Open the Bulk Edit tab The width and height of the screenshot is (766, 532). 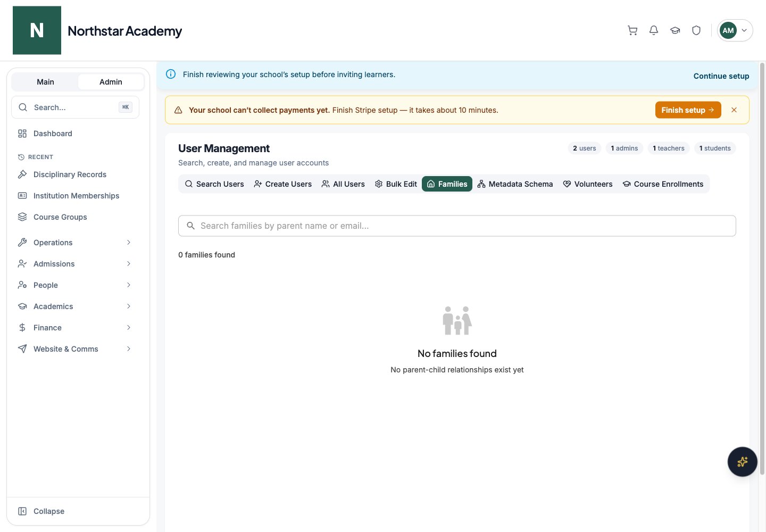pos(396,184)
